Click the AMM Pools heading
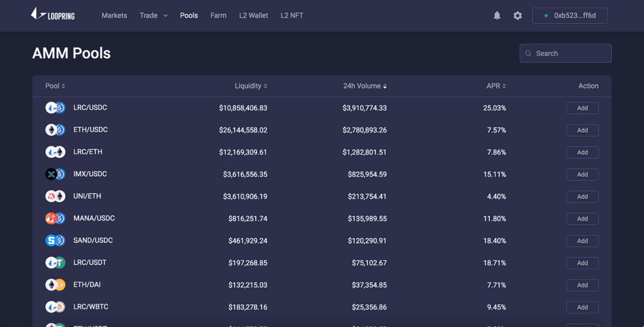644x327 pixels. point(72,53)
